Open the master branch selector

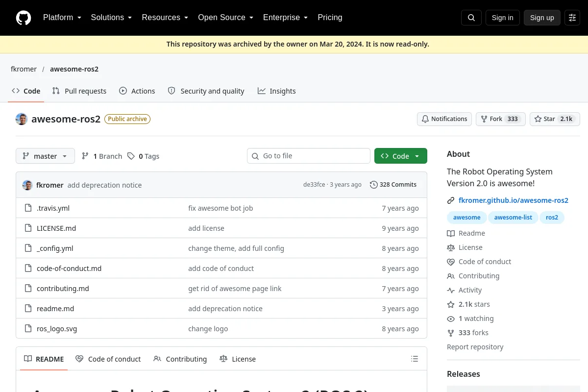click(x=45, y=156)
